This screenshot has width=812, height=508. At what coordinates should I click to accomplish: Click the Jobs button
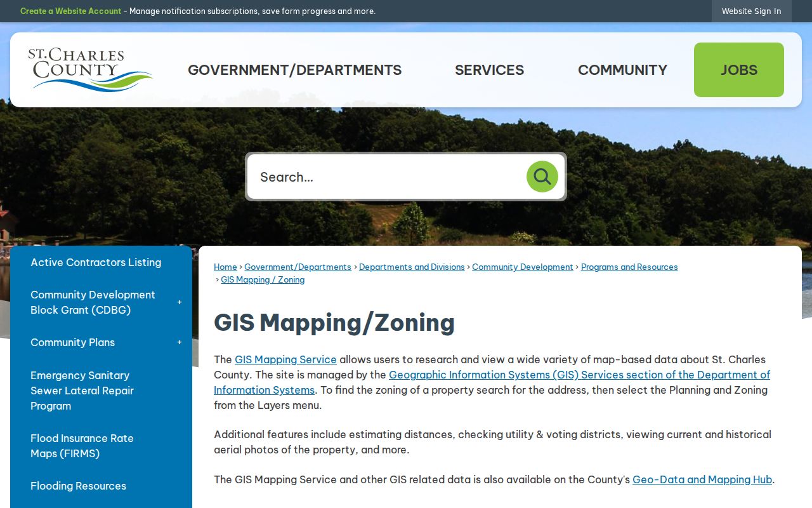point(739,70)
